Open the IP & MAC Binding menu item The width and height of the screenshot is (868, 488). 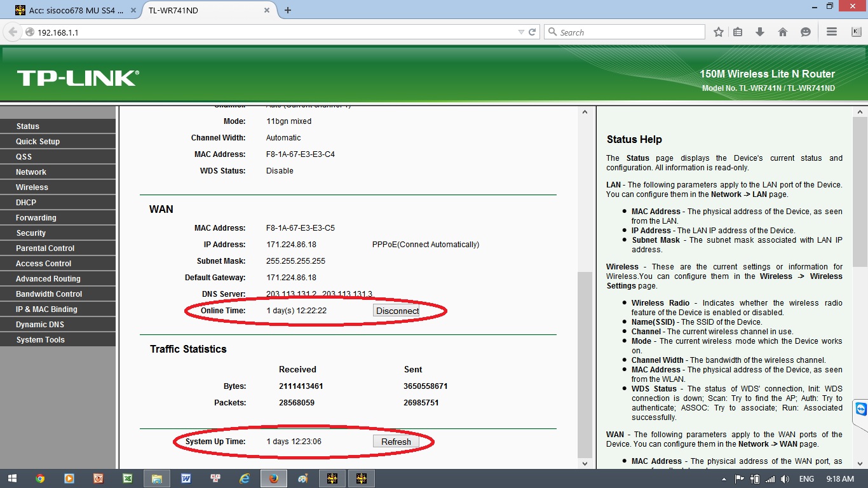(x=58, y=309)
